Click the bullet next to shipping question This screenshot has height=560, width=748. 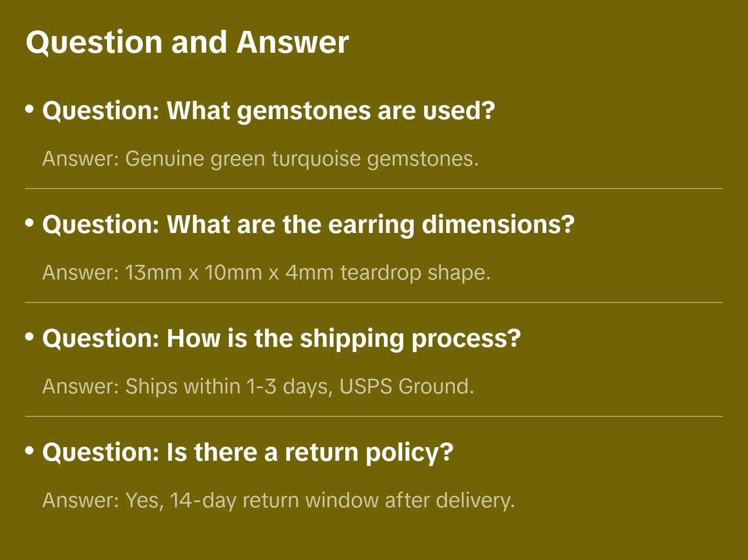30,337
